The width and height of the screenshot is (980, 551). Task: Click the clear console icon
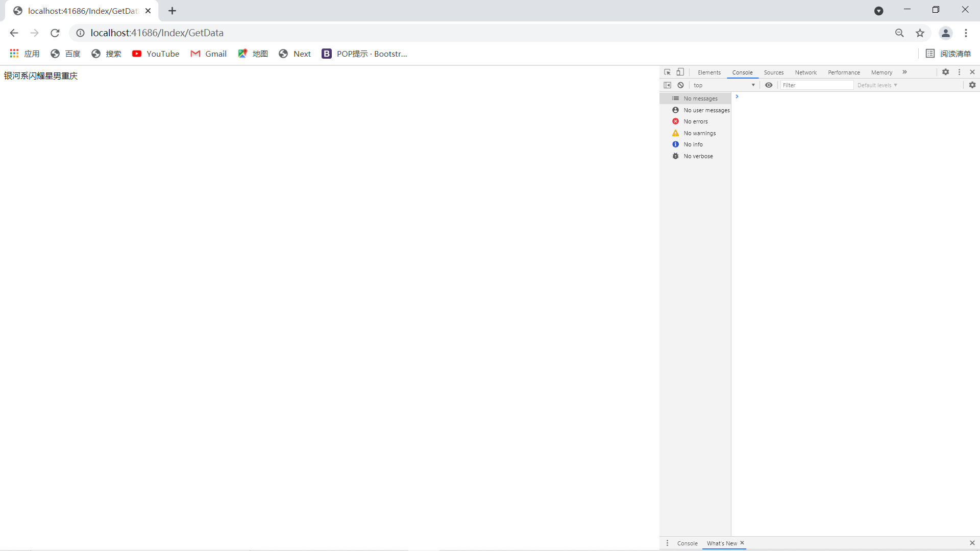coord(680,85)
